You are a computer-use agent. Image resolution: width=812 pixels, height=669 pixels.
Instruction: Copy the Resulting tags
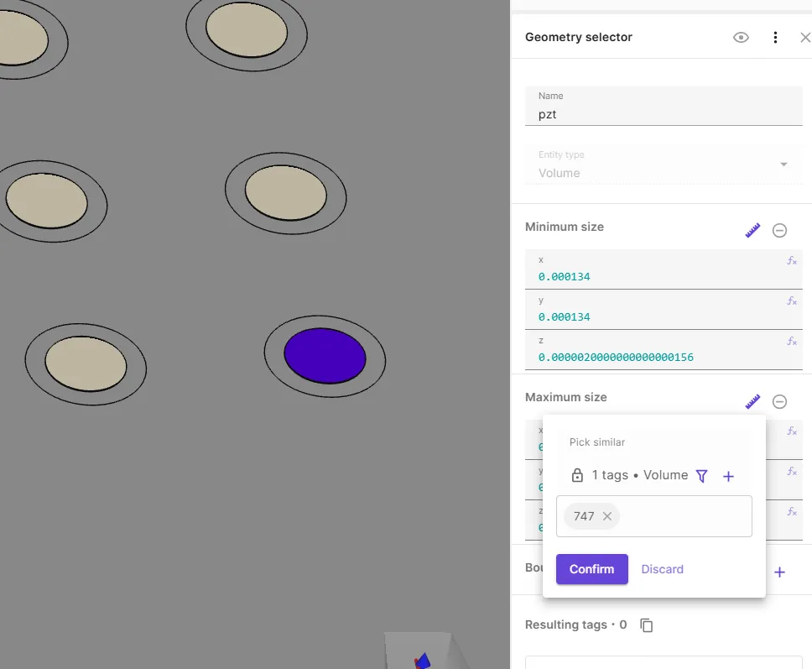tap(647, 625)
